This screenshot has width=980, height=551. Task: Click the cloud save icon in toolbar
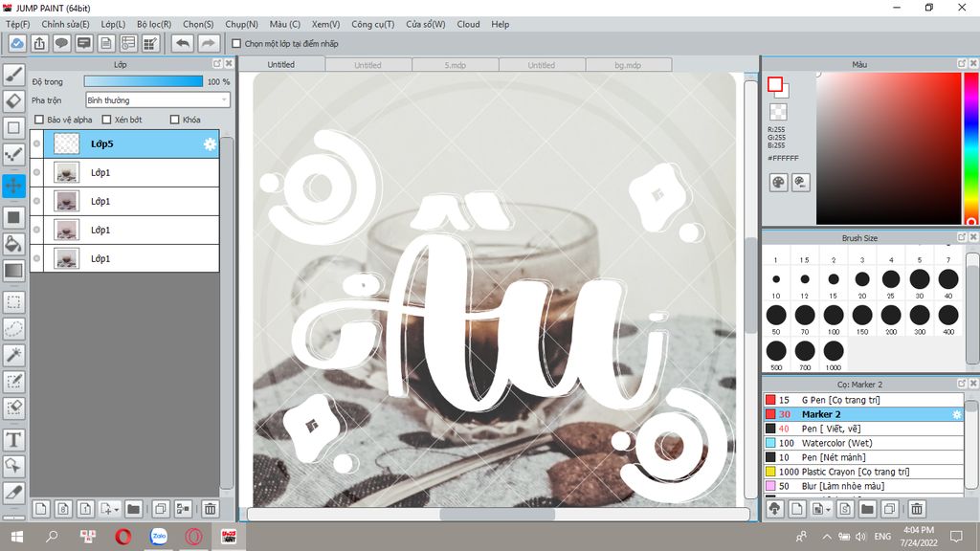click(17, 43)
